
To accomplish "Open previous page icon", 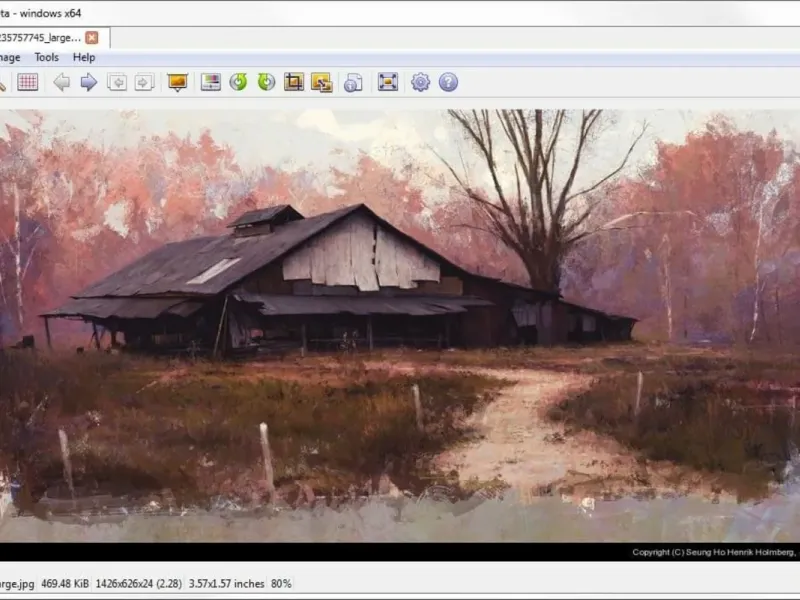I will [117, 82].
